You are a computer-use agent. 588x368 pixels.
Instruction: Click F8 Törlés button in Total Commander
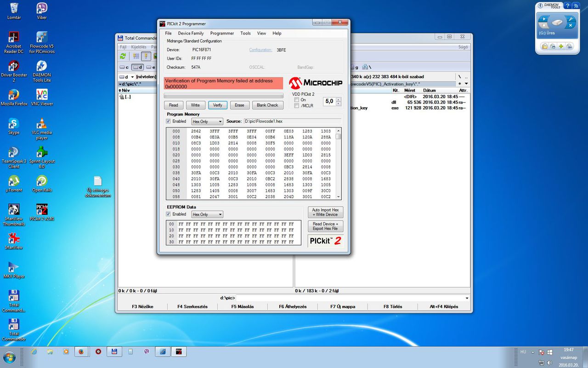[393, 306]
